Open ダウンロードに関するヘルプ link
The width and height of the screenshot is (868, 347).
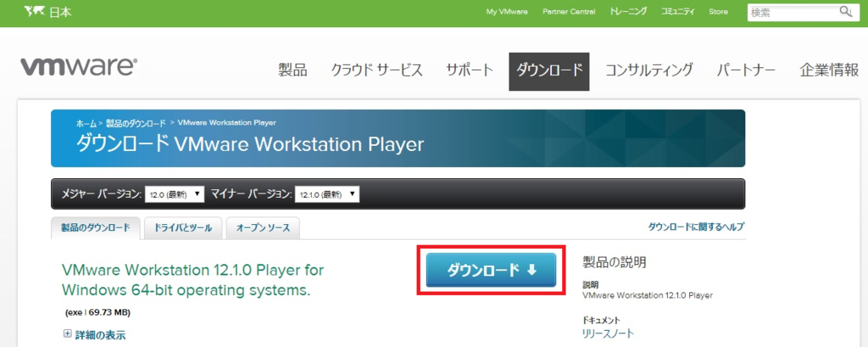(x=696, y=227)
